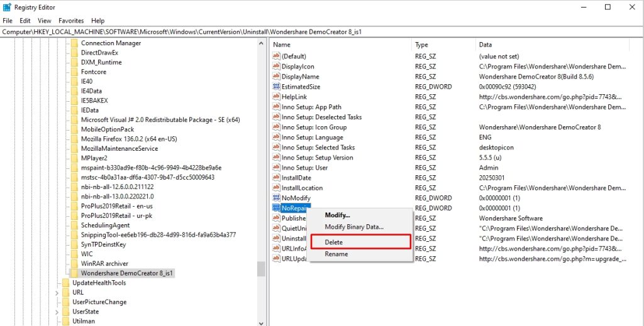
Task: Select the Inno Setup: Selected Tasks value
Action: [x=318, y=147]
